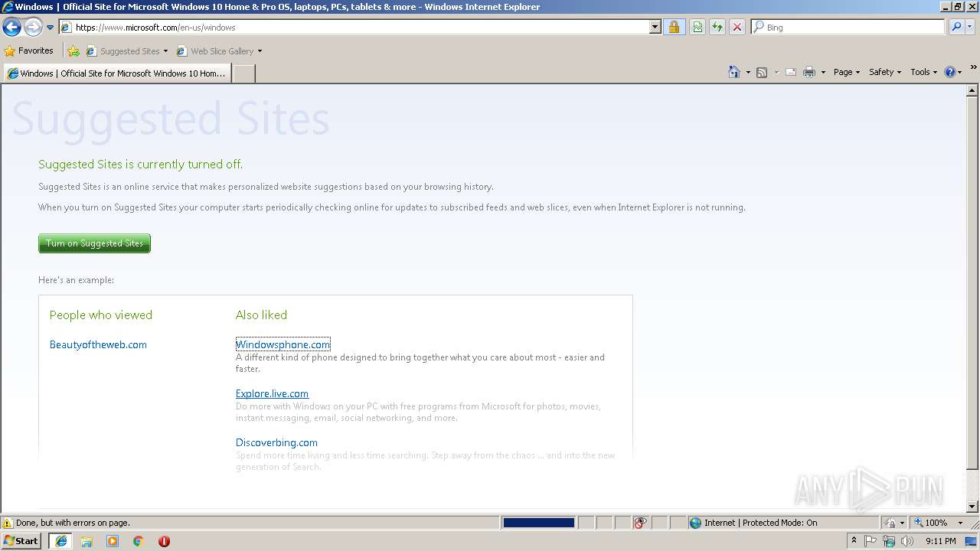Viewport: 980px width, 551px height.
Task: Click the Forward navigation arrow
Action: tap(32, 28)
